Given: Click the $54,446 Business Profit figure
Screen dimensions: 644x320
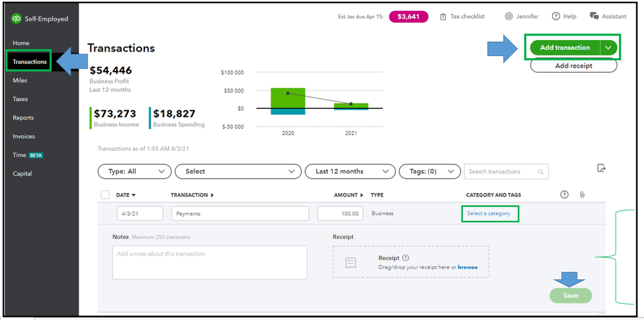Looking at the screenshot, I should tap(111, 70).
